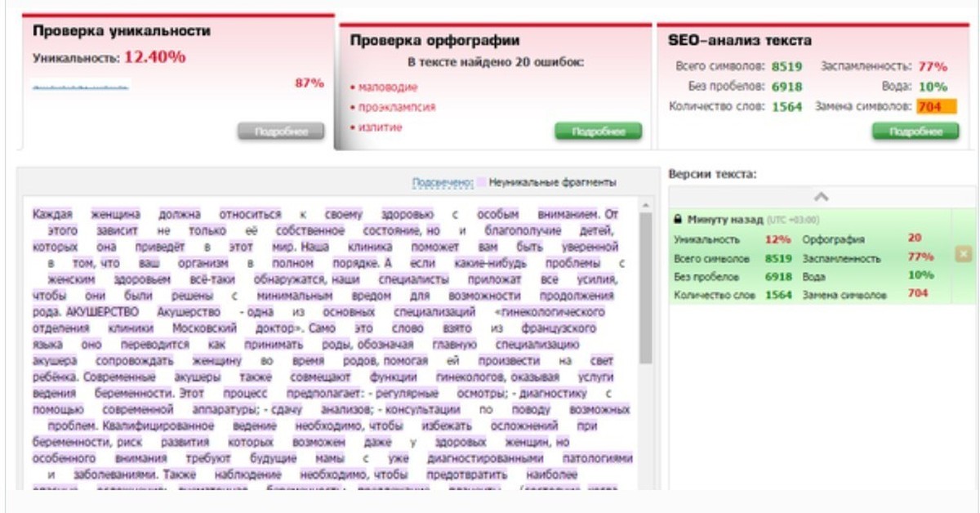Collapse the Версии текста list with the chevron

pos(822,197)
